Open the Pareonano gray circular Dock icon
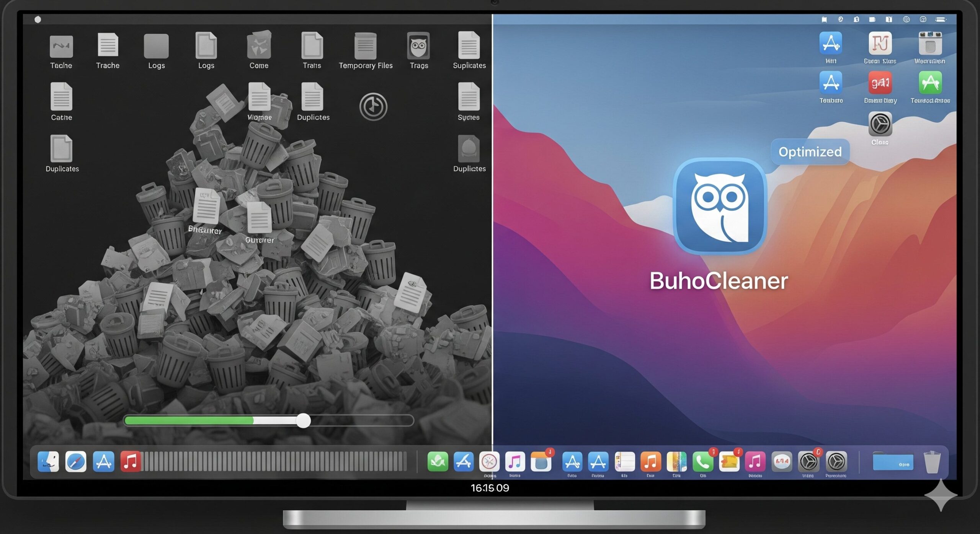This screenshot has height=534, width=980. coord(836,462)
